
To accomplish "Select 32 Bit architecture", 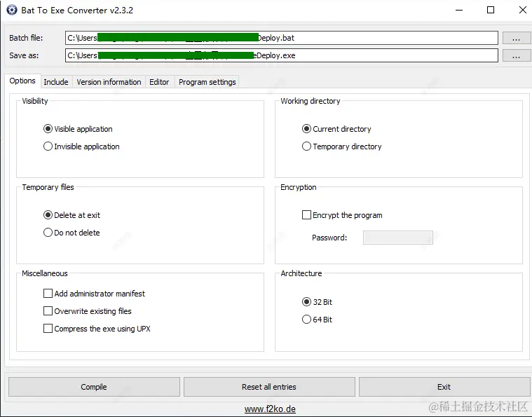I will (x=317, y=302).
